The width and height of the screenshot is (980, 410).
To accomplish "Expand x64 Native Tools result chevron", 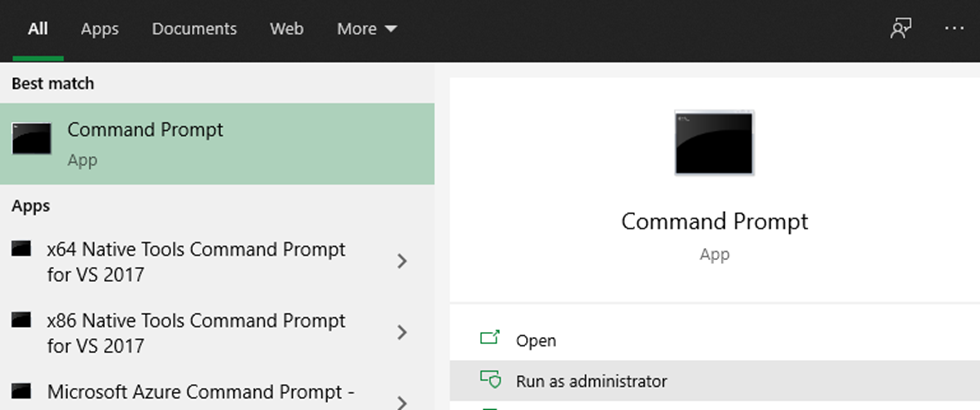I will point(402,261).
